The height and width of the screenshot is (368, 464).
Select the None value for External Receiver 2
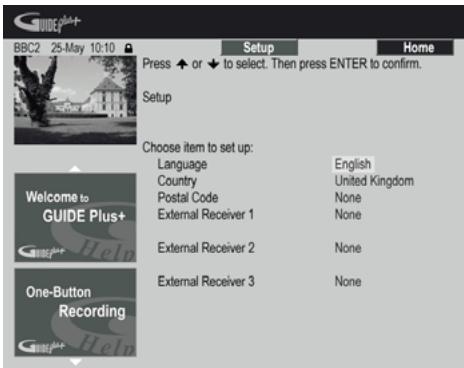[x=348, y=248]
